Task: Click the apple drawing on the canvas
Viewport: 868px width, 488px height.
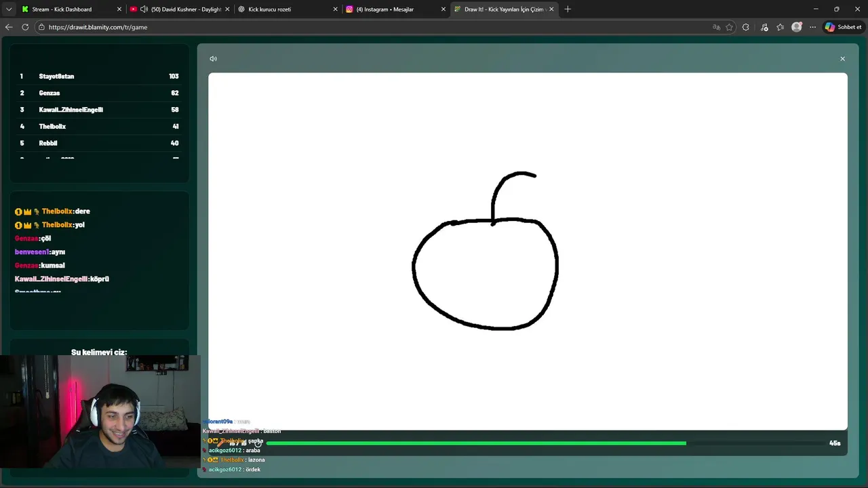Action: [486, 251]
